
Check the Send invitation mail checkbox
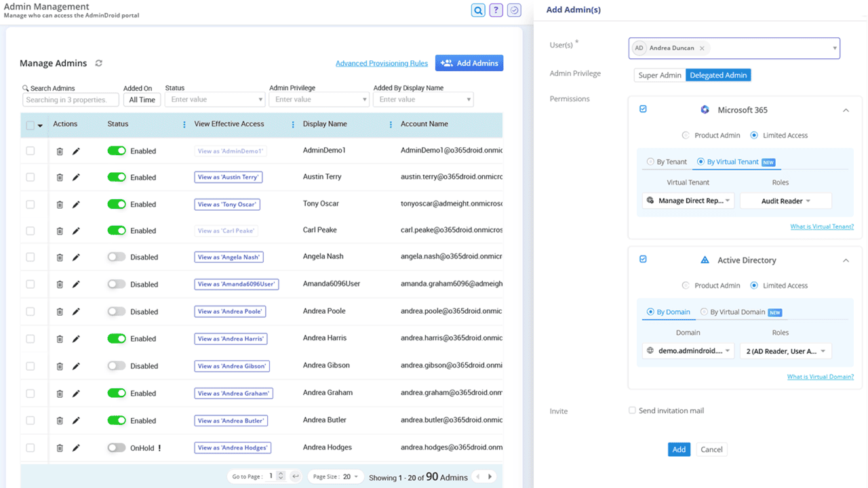(x=632, y=410)
